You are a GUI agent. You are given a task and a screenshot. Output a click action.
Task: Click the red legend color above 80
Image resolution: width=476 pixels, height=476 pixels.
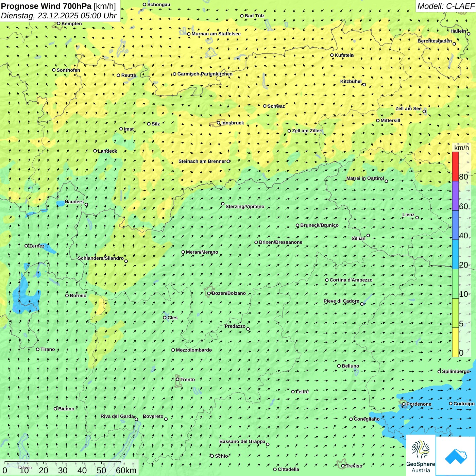coord(455,167)
